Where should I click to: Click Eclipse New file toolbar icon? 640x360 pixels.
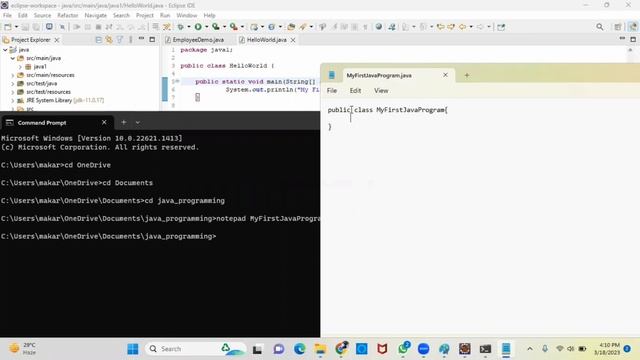click(8, 27)
